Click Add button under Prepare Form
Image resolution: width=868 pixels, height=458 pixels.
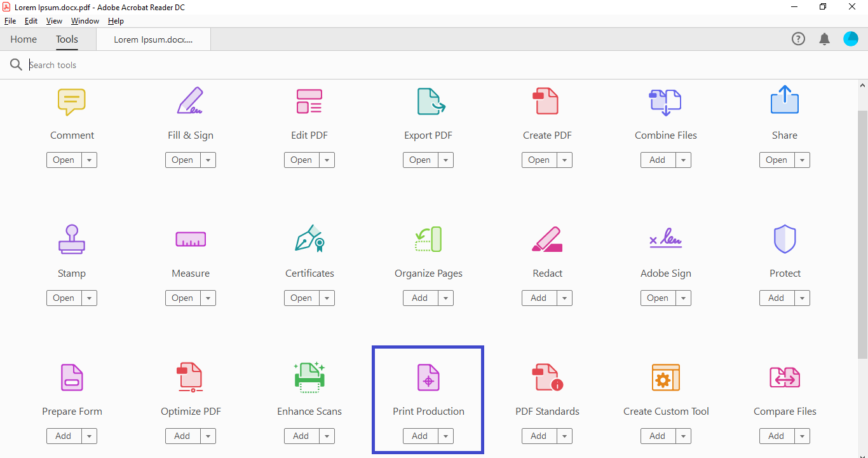pyautogui.click(x=64, y=436)
